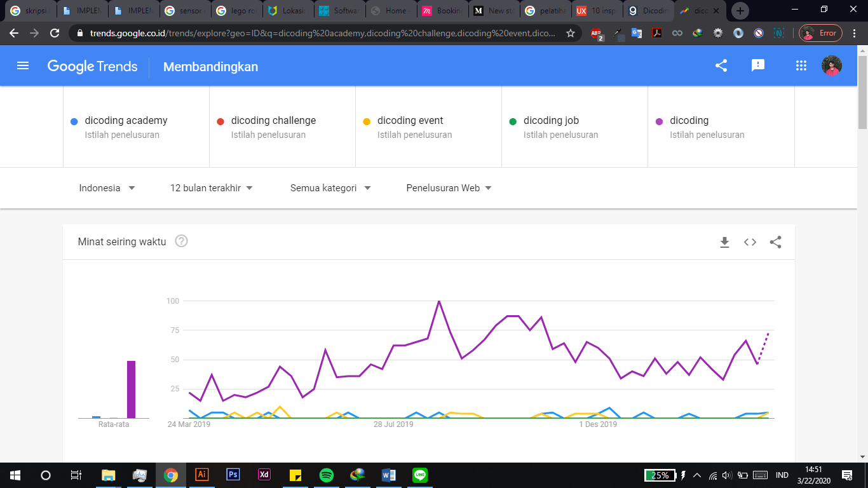Open the network Wi-Fi tray icon
Image resolution: width=868 pixels, height=488 pixels.
(712, 475)
